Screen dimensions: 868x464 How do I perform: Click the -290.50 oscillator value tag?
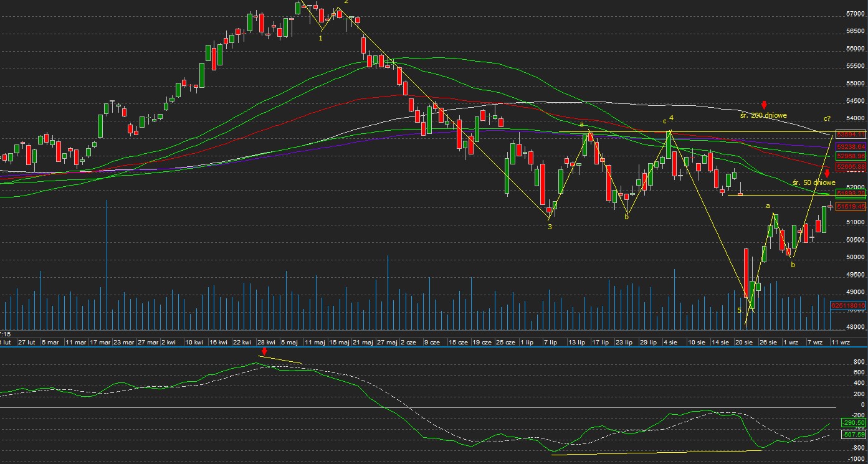click(x=853, y=422)
